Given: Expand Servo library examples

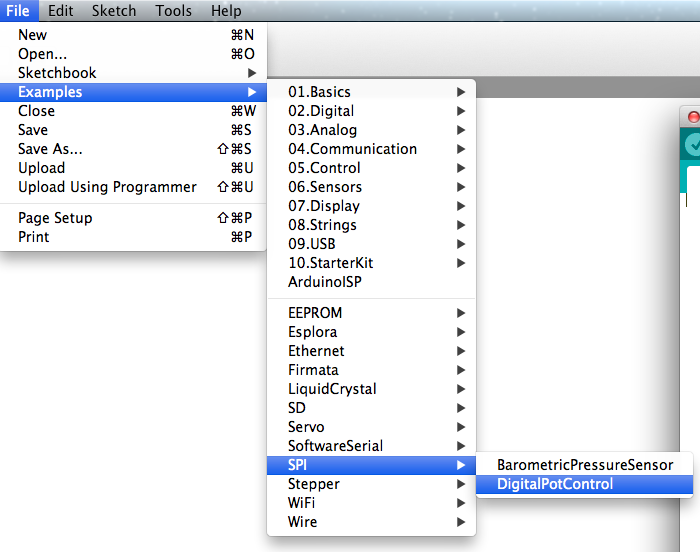Looking at the screenshot, I should coord(371,427).
